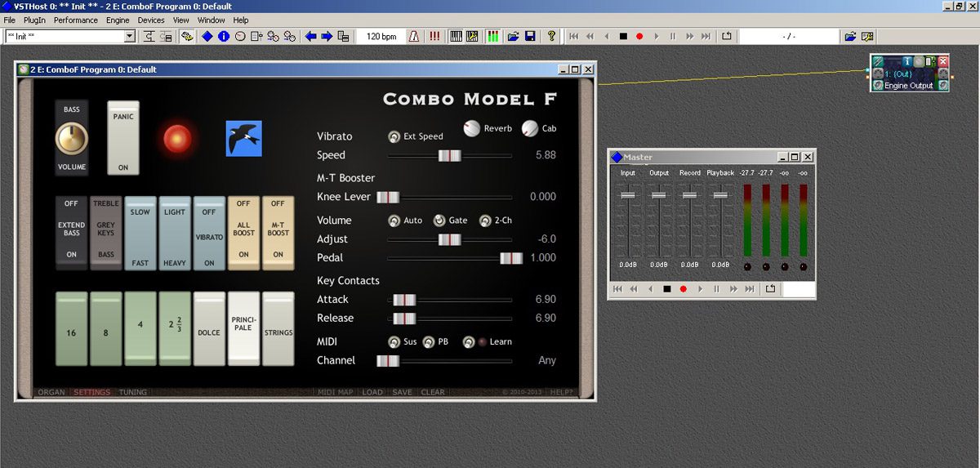Image resolution: width=980 pixels, height=468 pixels.
Task: Toggle the Auto volume option
Action: pos(394,221)
